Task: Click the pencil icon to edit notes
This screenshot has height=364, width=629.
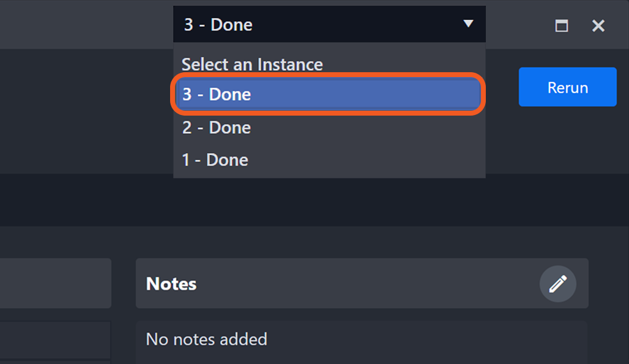Action: [557, 284]
